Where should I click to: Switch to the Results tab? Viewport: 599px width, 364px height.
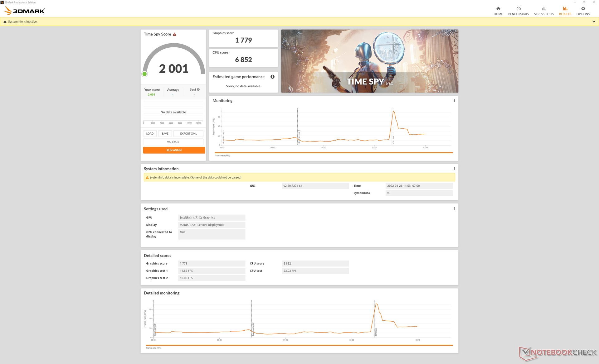point(565,11)
